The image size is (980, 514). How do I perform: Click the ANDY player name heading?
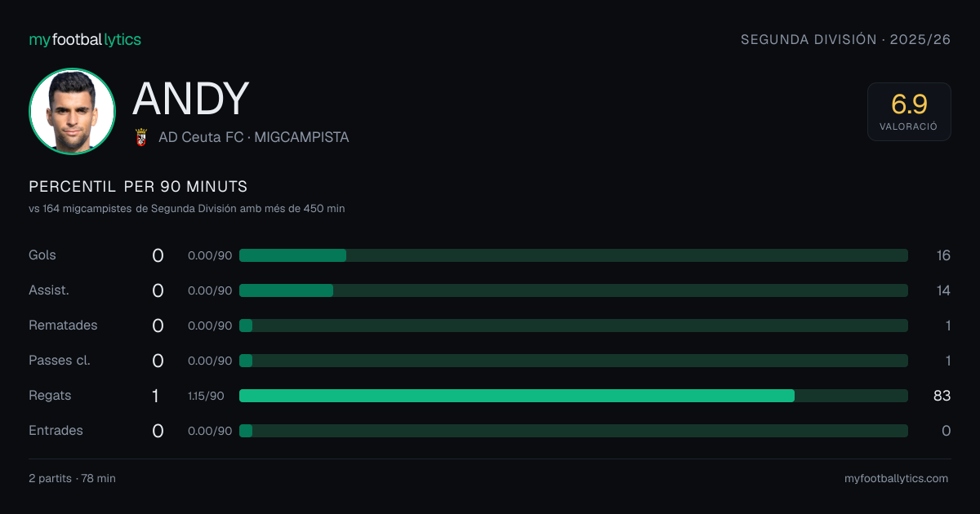pos(190,99)
